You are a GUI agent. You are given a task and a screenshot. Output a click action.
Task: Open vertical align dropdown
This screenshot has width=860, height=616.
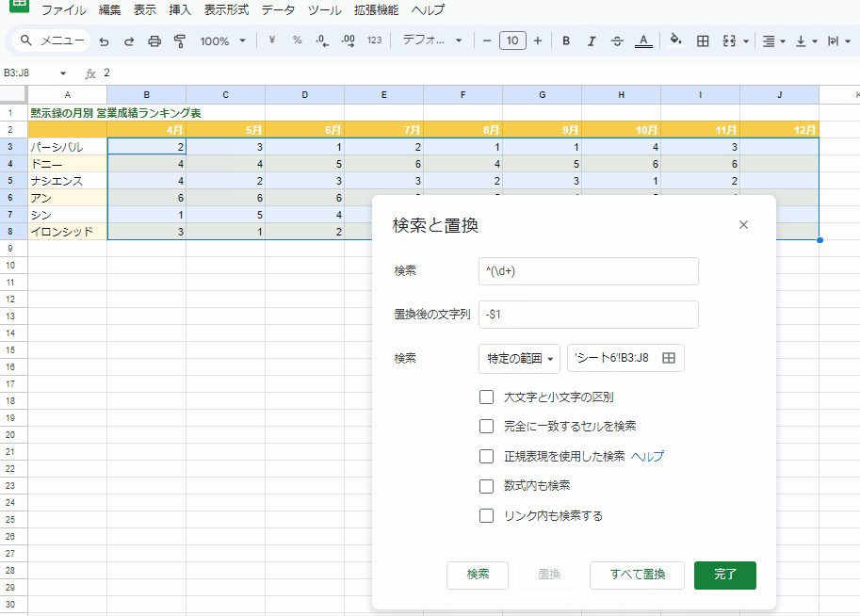(806, 41)
